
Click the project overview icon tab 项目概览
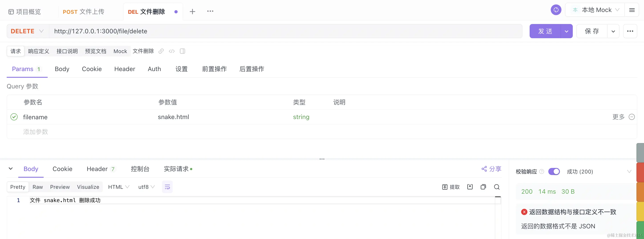[x=24, y=12]
